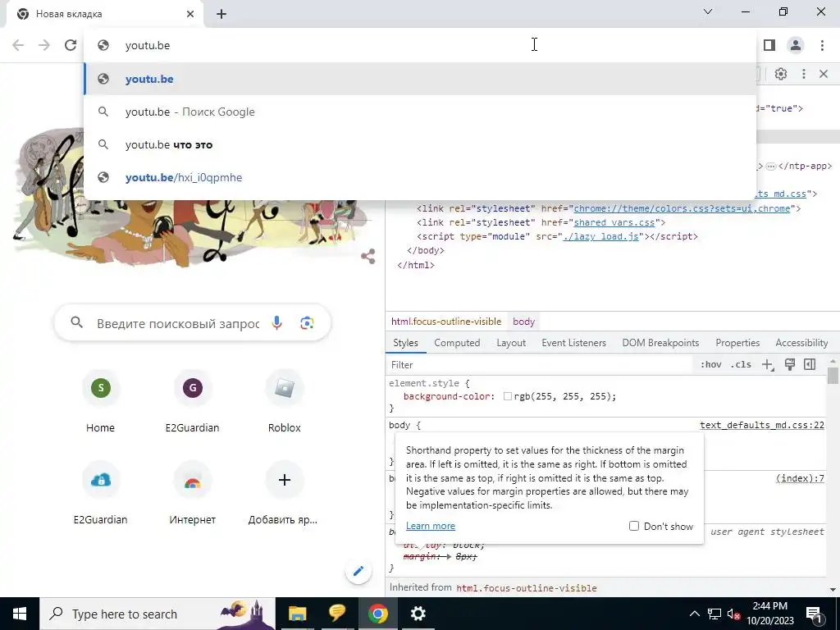Expand the ntp-app ellipsis node
The width and height of the screenshot is (840, 630).
[x=770, y=167]
